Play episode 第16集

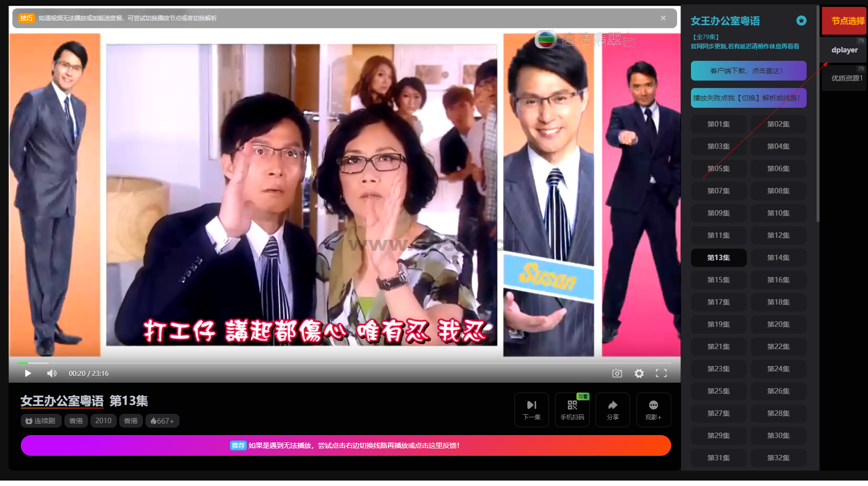pyautogui.click(x=778, y=280)
